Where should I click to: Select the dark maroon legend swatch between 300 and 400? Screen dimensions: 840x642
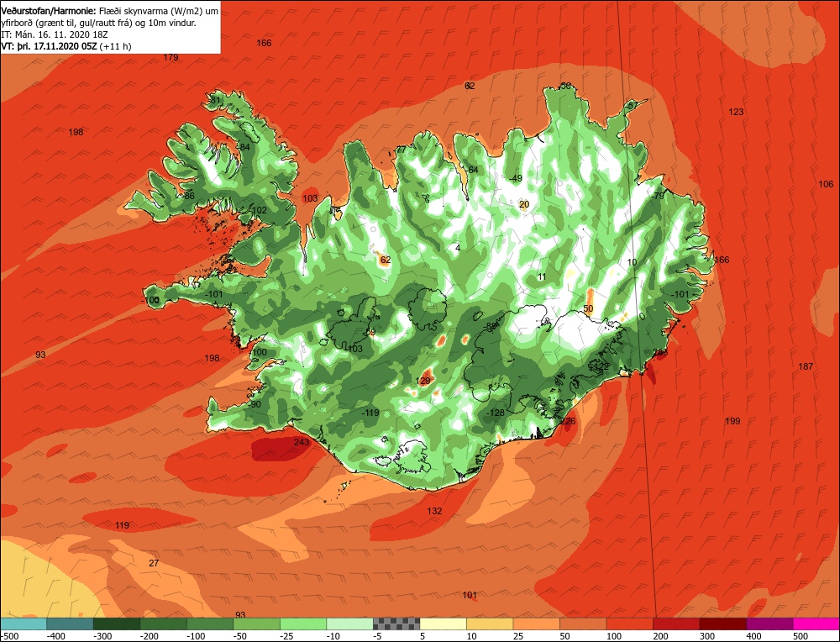click(x=722, y=624)
